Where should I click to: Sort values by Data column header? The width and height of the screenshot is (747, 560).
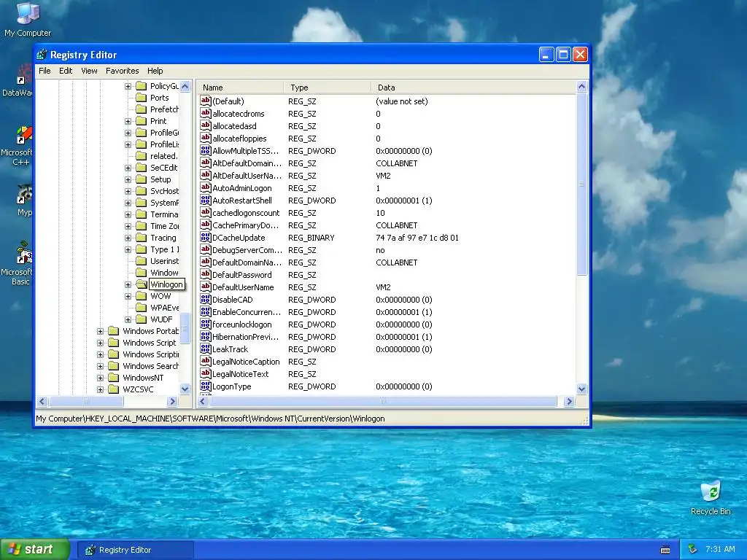(x=473, y=87)
